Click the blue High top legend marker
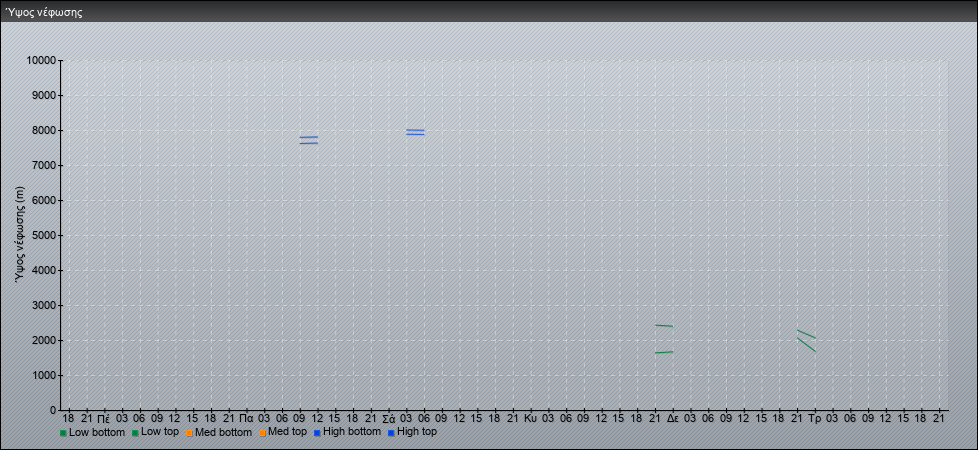This screenshot has width=978, height=450. coord(391,433)
